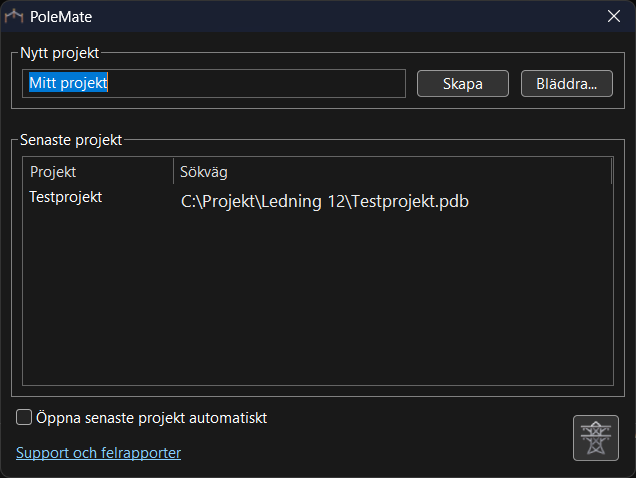Select the Testprojekt row in recent projects

pyautogui.click(x=317, y=200)
